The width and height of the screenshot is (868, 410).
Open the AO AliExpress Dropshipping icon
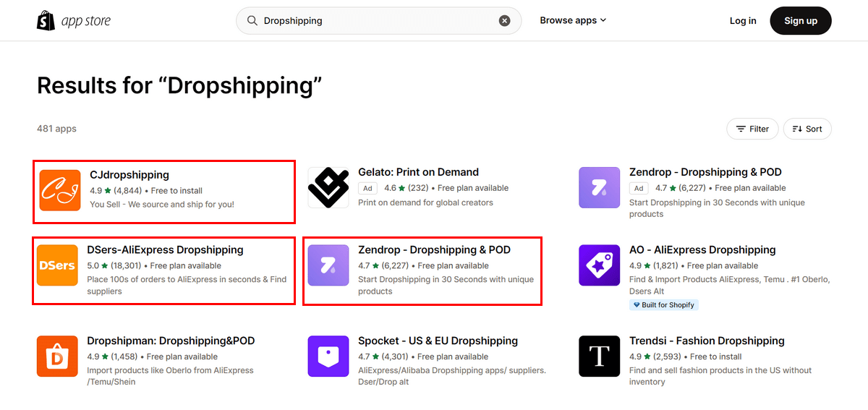tap(600, 265)
